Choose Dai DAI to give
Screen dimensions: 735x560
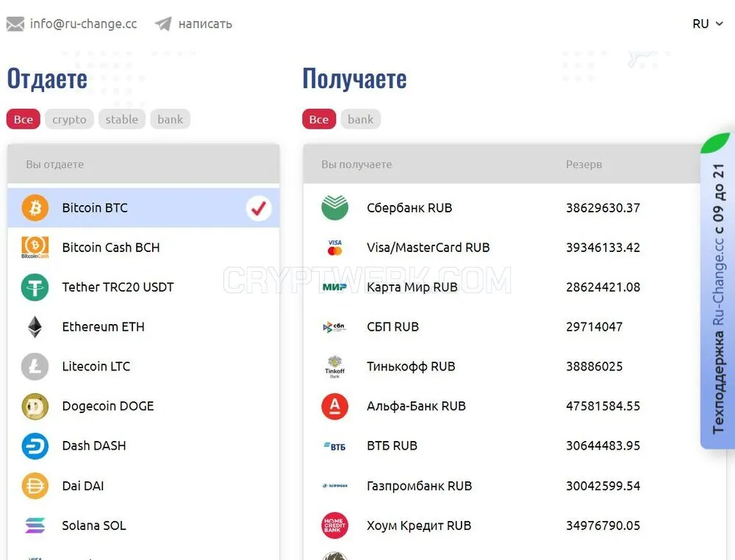pos(143,486)
